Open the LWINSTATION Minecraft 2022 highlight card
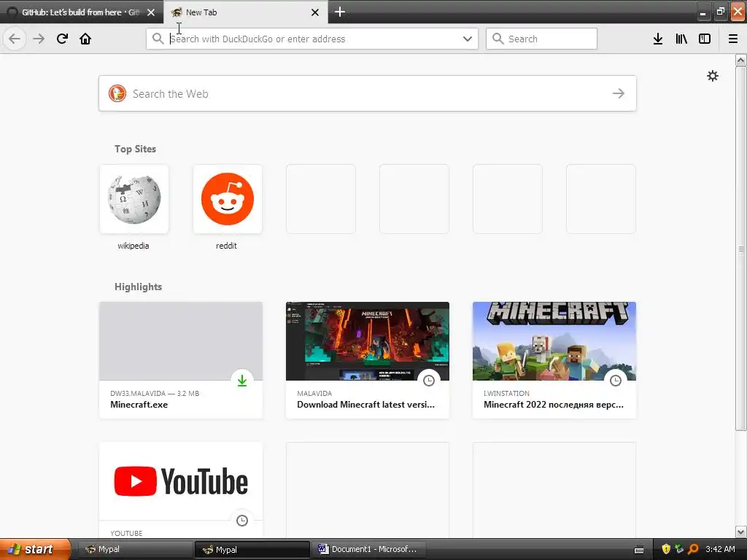Viewport: 747px width, 560px height. click(554, 360)
